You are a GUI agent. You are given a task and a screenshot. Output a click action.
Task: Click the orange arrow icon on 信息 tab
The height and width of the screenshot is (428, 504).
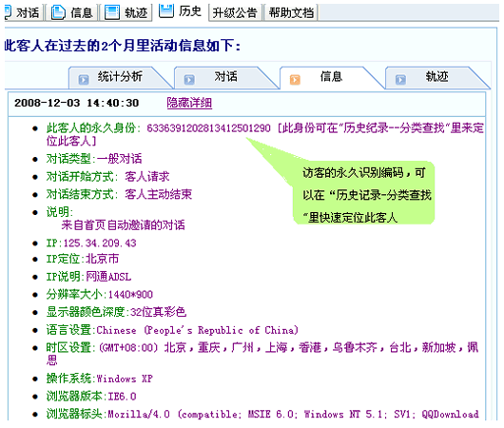pos(295,79)
